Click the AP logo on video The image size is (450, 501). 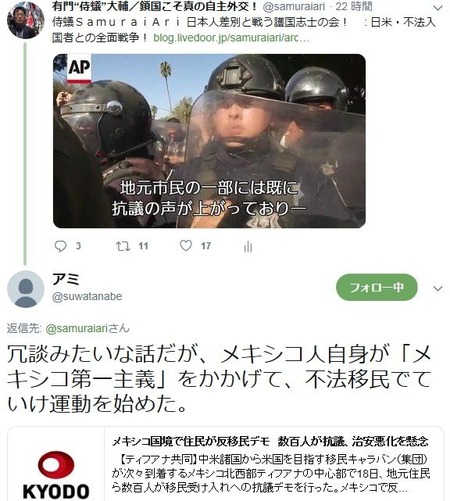coord(79,69)
